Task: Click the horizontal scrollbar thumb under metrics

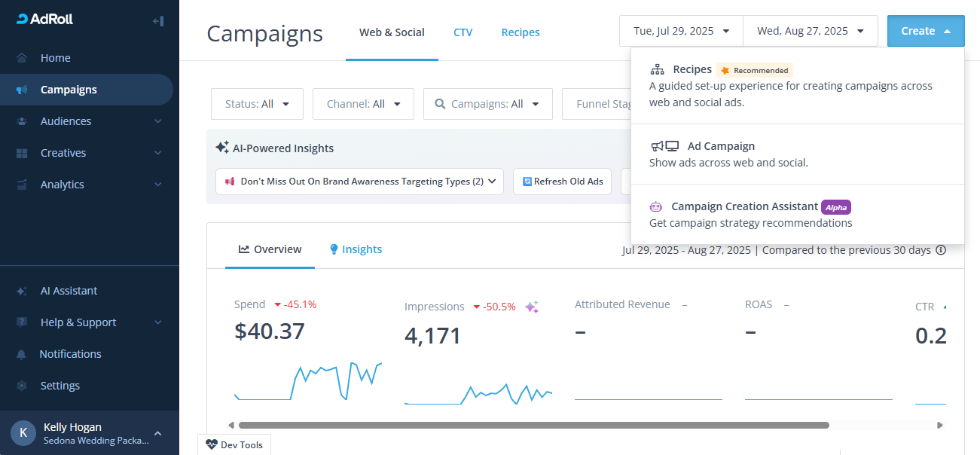Action: tap(534, 425)
